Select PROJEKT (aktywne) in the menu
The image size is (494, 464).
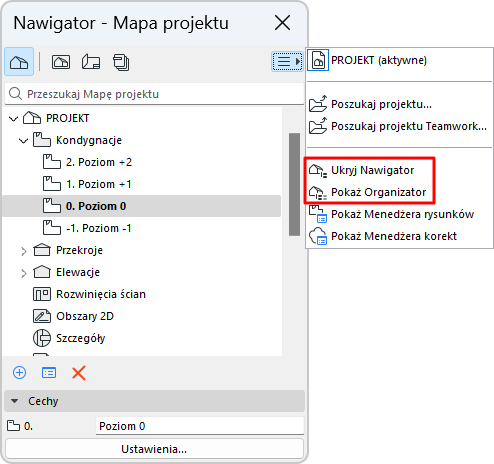[399, 60]
